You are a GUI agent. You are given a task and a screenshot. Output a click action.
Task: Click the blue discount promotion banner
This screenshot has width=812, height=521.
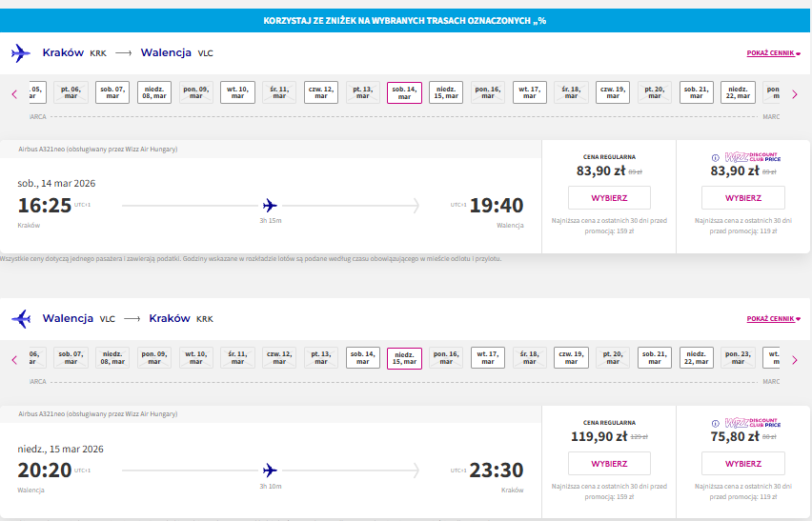[x=405, y=21]
